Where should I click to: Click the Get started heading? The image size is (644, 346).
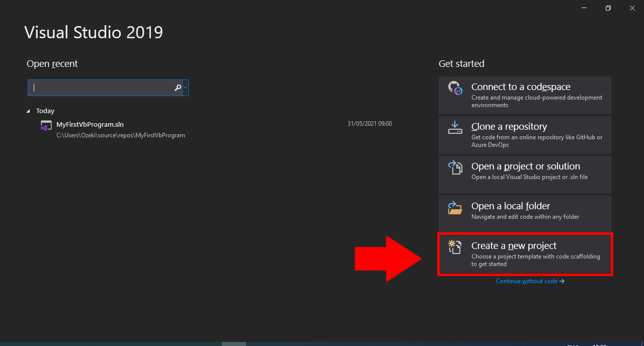461,64
